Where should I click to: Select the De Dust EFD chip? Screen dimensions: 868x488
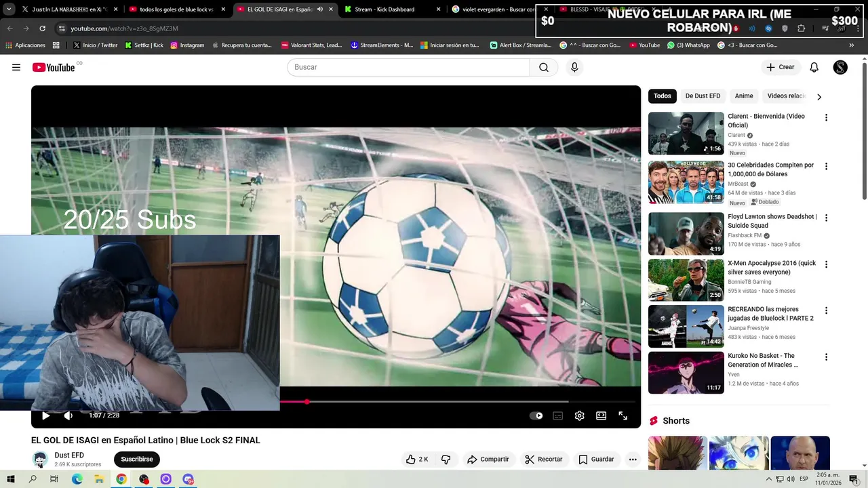(x=703, y=96)
